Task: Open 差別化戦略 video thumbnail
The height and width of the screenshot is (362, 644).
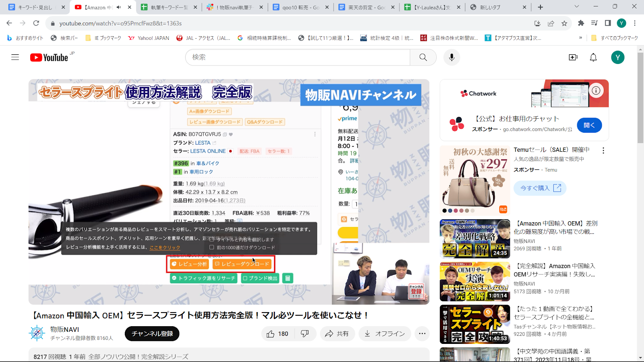Action: pyautogui.click(x=475, y=239)
